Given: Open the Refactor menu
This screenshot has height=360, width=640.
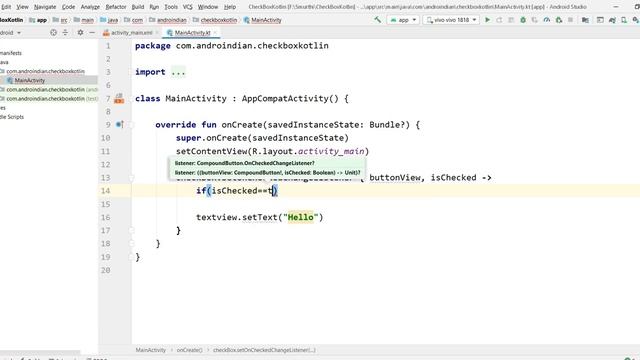Looking at the screenshot, I should (x=116, y=7).
